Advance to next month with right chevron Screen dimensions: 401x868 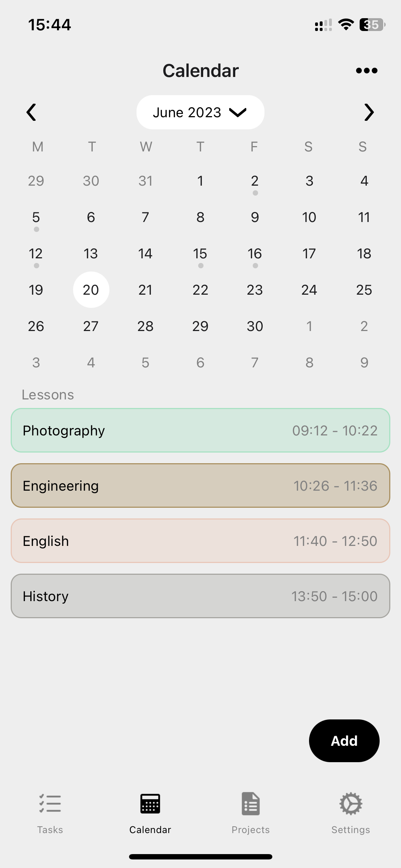click(x=369, y=113)
